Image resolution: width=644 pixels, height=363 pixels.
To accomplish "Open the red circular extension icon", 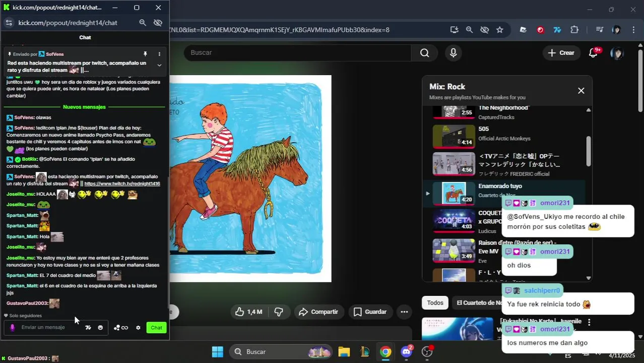I will coord(540,30).
